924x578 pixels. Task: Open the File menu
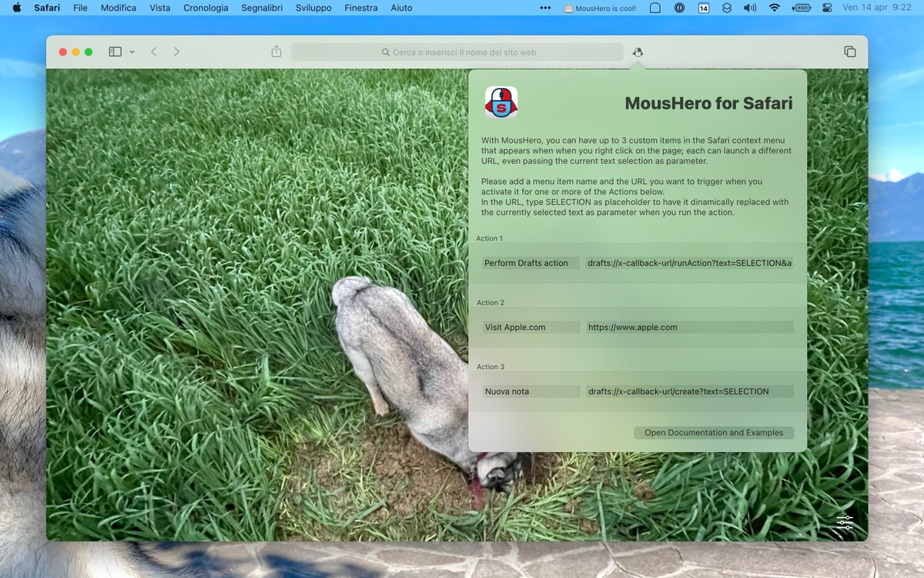pos(80,8)
